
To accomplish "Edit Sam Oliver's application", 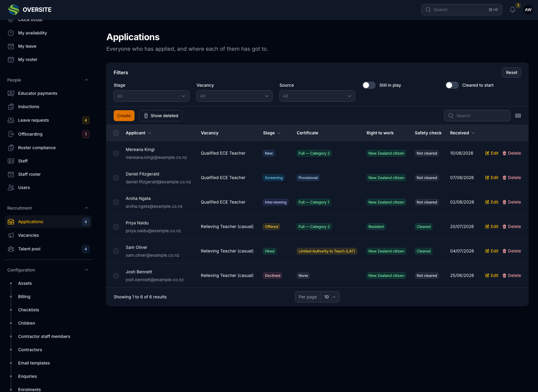I will [492, 251].
